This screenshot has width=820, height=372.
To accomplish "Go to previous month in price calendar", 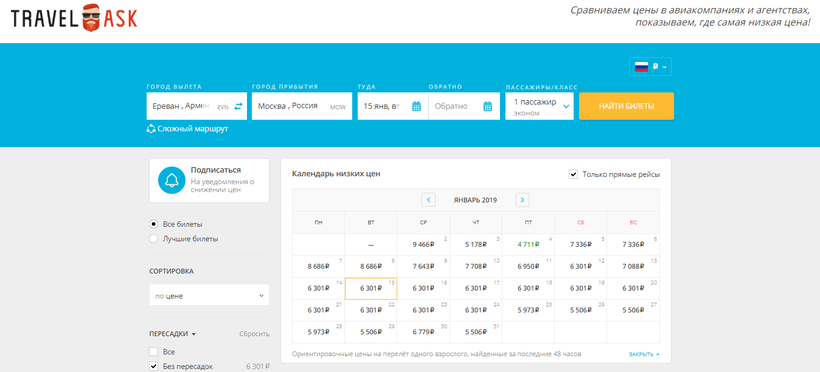I will click(428, 200).
